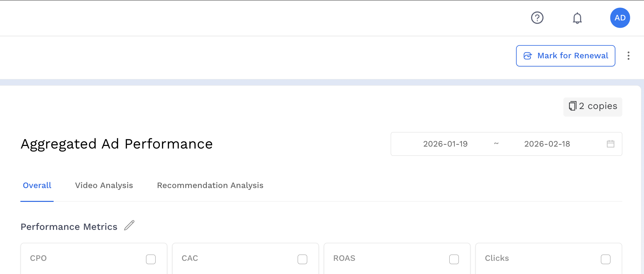Toggle the Clicks metric checkbox

[606, 259]
